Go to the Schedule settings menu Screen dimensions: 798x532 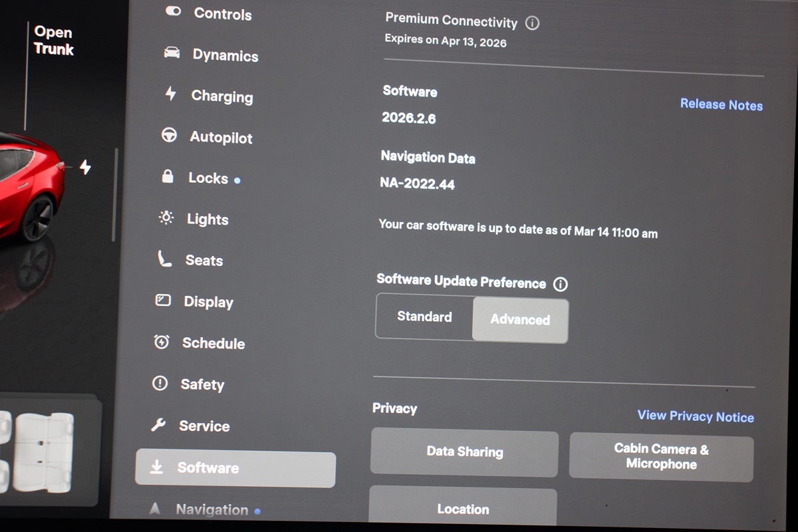pyautogui.click(x=213, y=343)
